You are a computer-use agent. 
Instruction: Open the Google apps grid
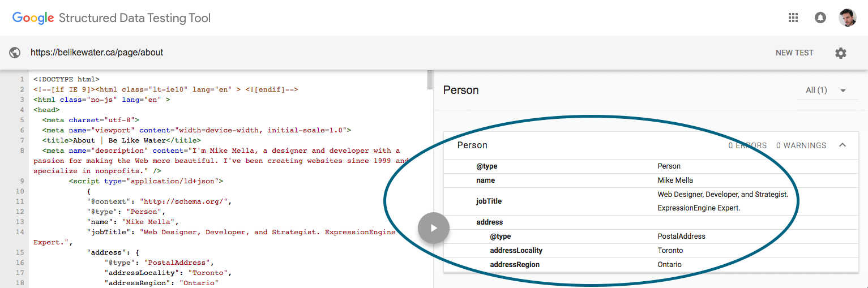tap(793, 18)
